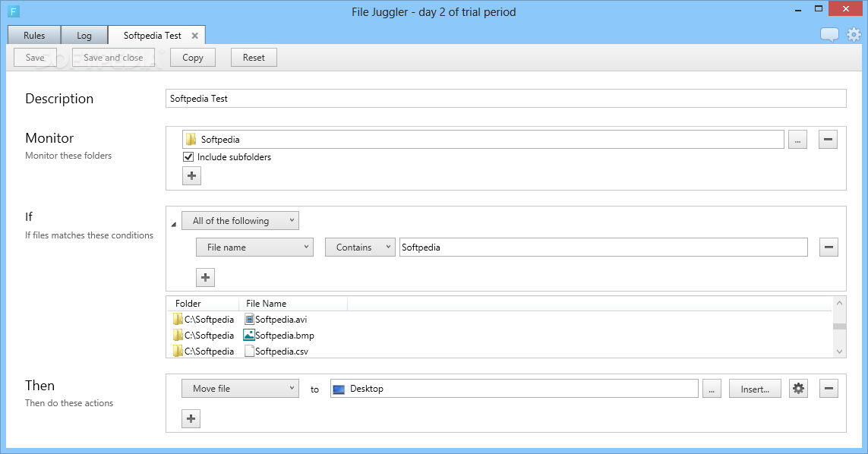The image size is (868, 454).
Task: Click the Save button
Action: (35, 58)
